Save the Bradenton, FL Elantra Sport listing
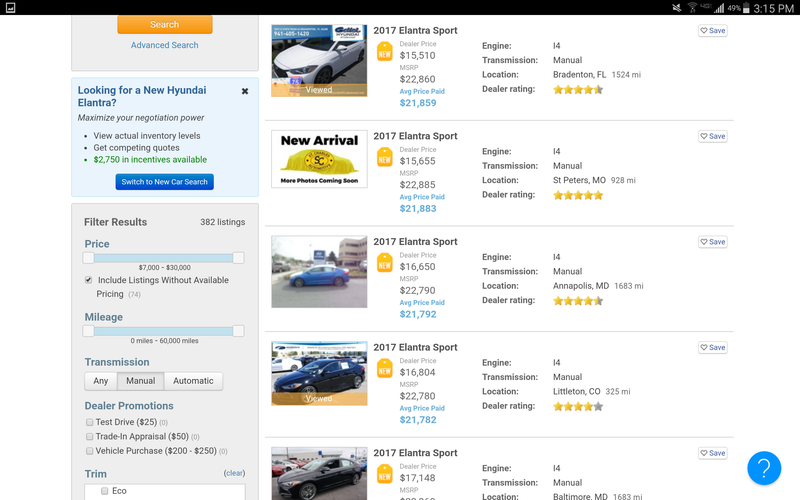The image size is (800, 500). click(x=713, y=31)
